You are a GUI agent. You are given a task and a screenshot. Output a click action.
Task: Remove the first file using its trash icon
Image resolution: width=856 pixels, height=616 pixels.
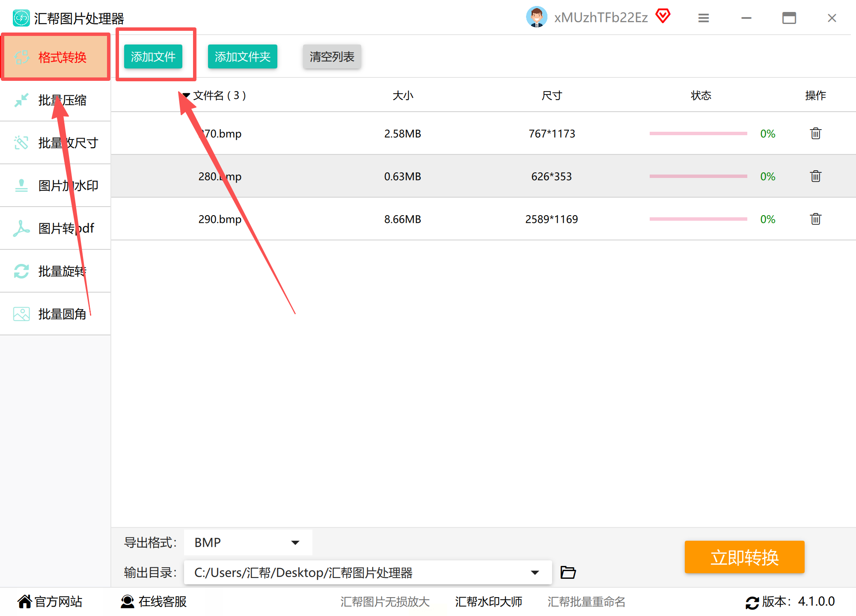(815, 133)
